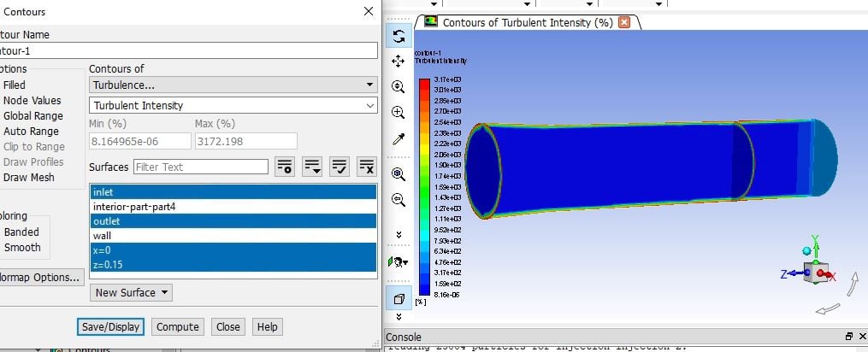Open the New Surface dropdown
This screenshot has height=352, width=868.
coord(131,293)
